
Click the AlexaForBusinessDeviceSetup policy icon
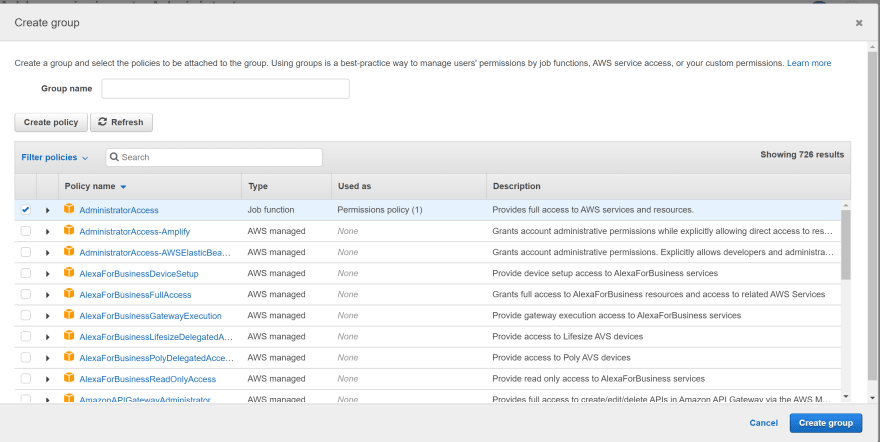point(69,272)
